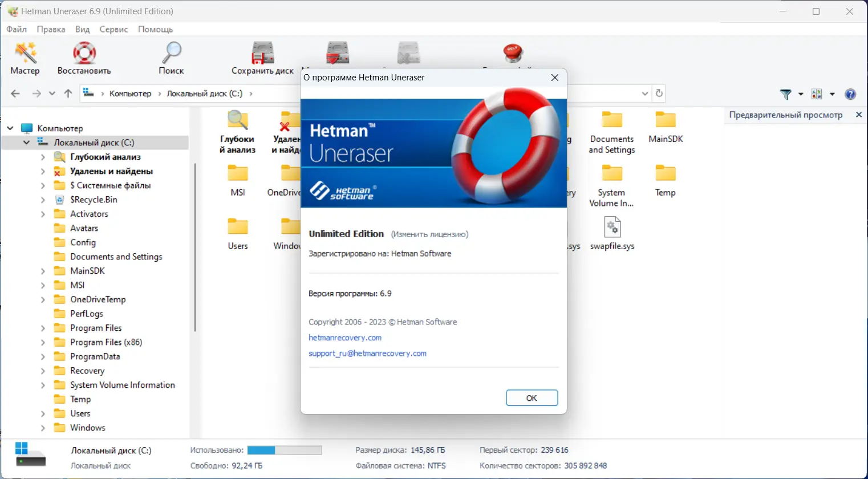Expand the Program Files tree node
The width and height of the screenshot is (868, 479).
[43, 327]
